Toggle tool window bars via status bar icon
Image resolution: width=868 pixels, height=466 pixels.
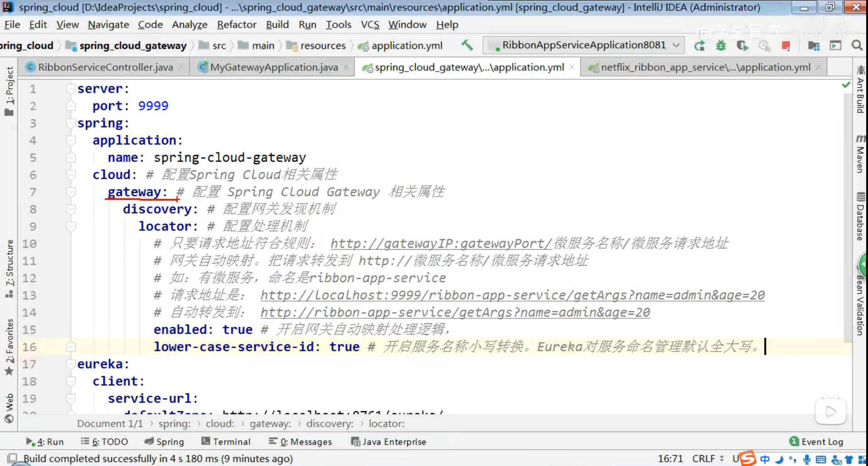tap(12, 458)
